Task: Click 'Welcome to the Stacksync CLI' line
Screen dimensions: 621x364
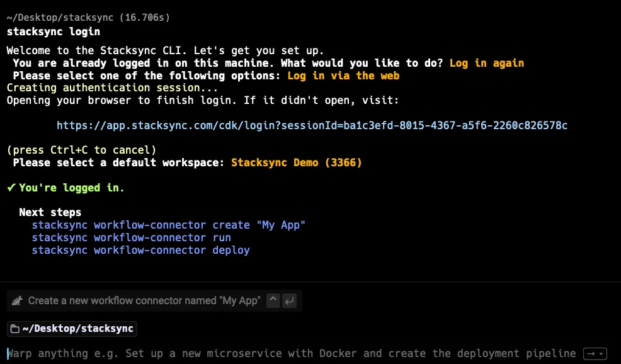Action: point(166,51)
